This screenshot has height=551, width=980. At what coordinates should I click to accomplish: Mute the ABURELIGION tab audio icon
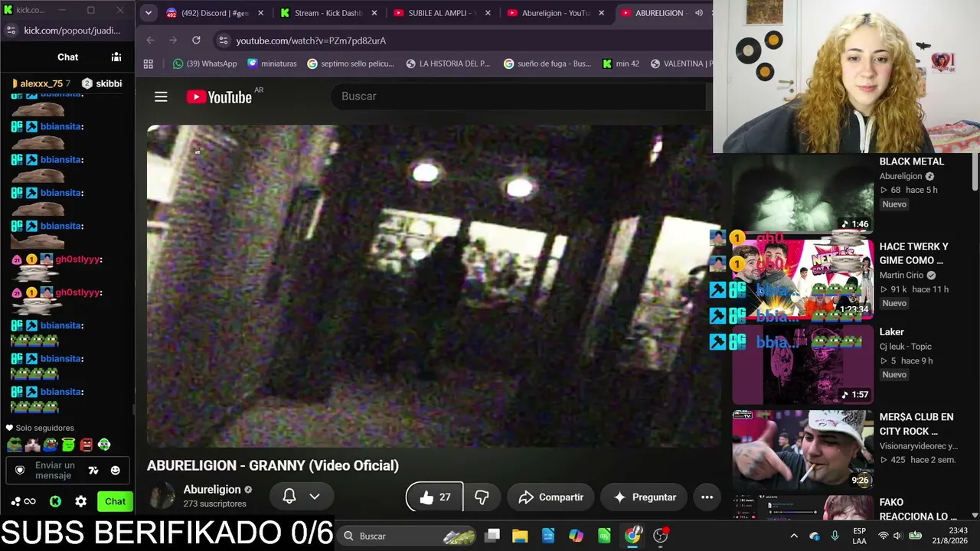pos(698,13)
